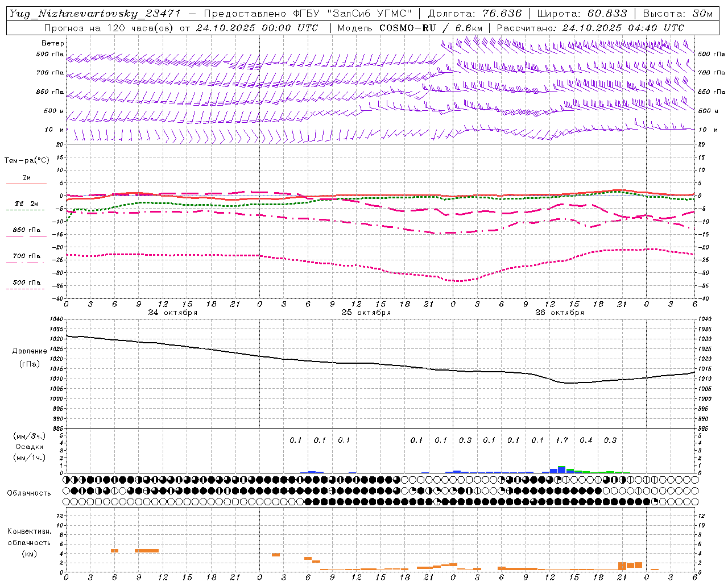Click the station title Yug_Nizhnevartovsky_23471
Screen dimensions: 728x582
click(x=94, y=14)
